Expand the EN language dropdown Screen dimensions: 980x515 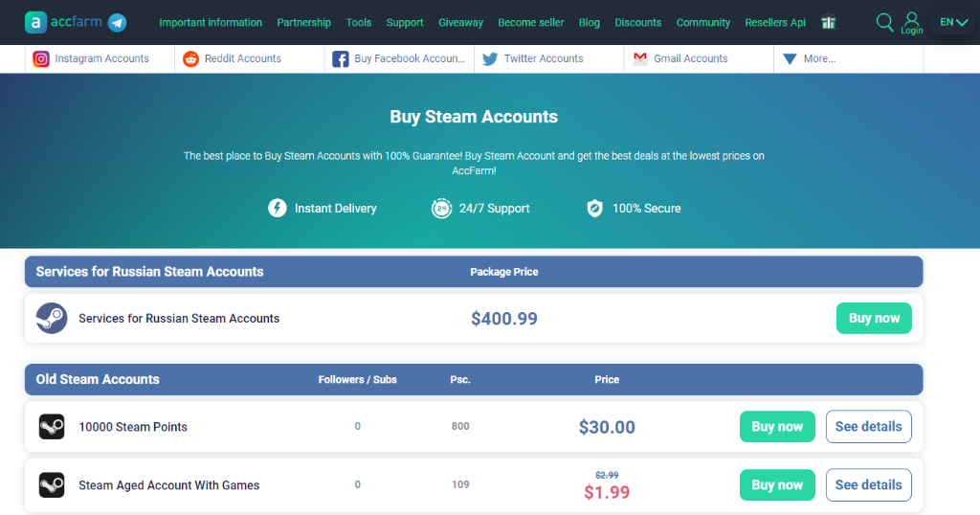coord(954,23)
